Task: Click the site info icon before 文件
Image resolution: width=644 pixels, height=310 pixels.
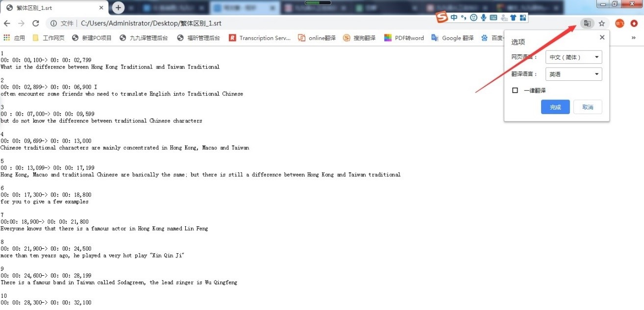Action: pos(53,24)
